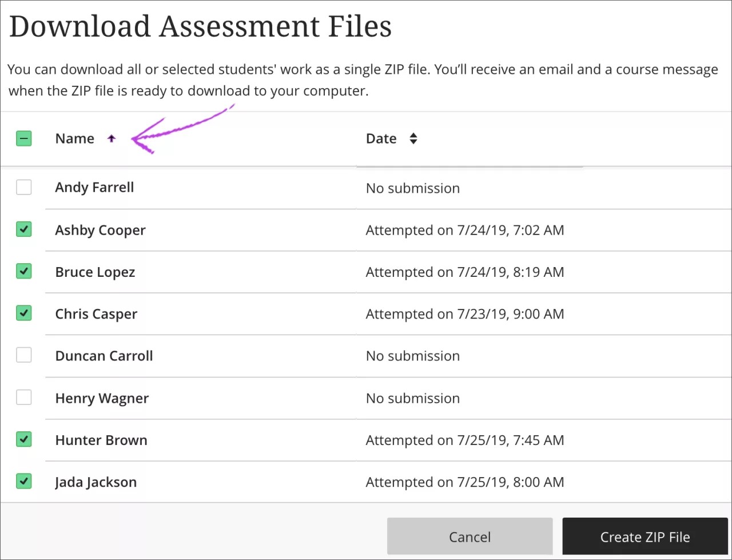Sort submissions by the Date column

tap(381, 138)
